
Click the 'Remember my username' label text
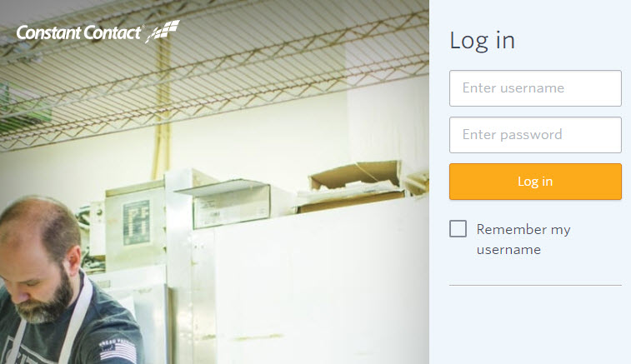(x=523, y=239)
